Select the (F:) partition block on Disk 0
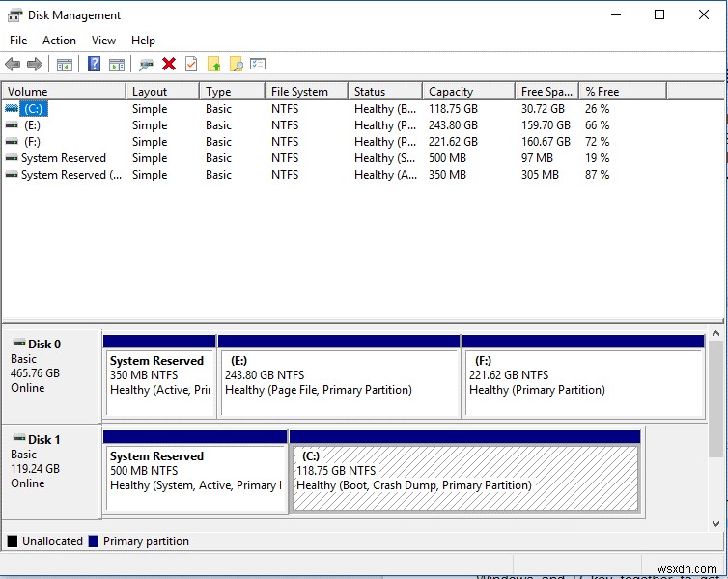The height and width of the screenshot is (579, 728). [x=582, y=382]
